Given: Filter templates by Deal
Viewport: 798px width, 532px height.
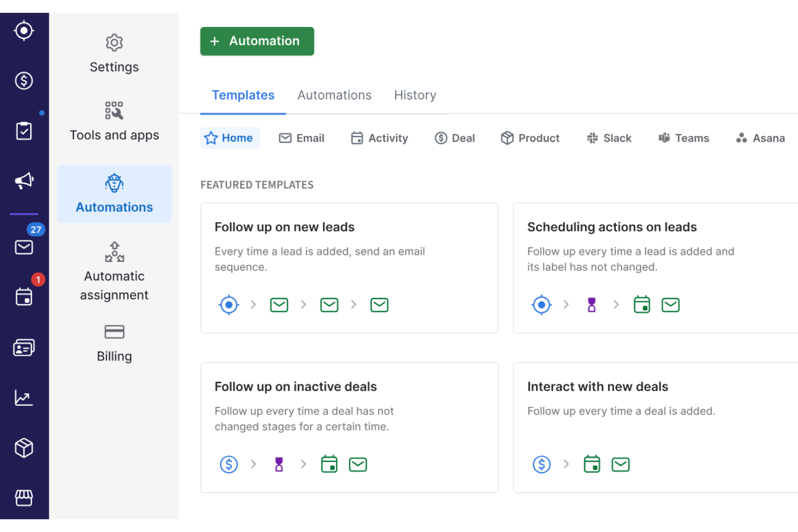Looking at the screenshot, I should coord(455,138).
